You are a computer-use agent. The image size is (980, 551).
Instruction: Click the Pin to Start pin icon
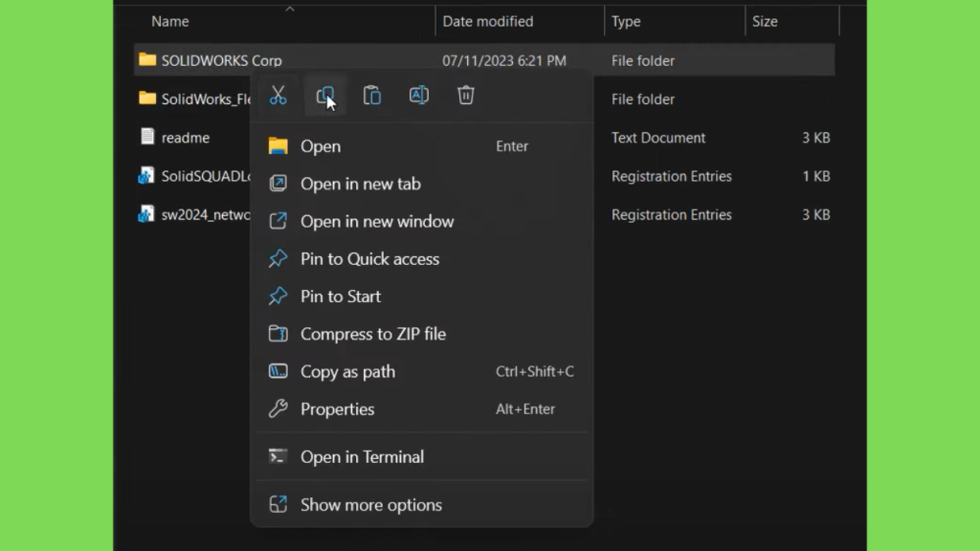click(278, 296)
